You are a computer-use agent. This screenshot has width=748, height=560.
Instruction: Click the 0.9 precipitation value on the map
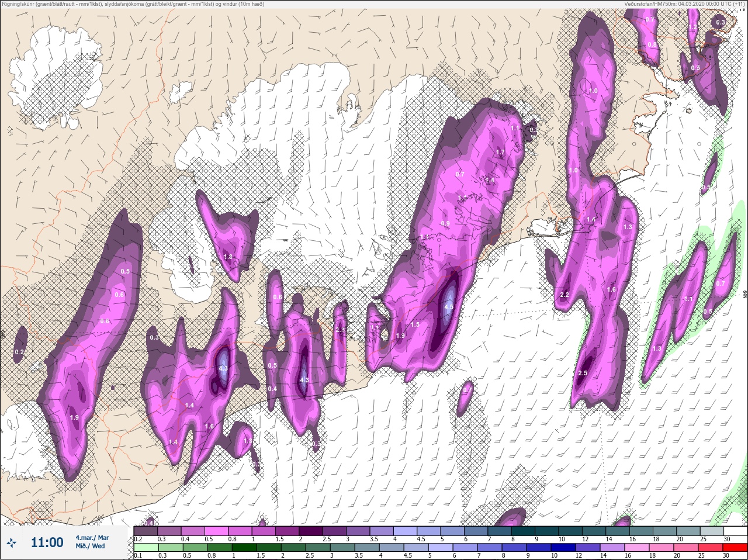click(x=445, y=224)
